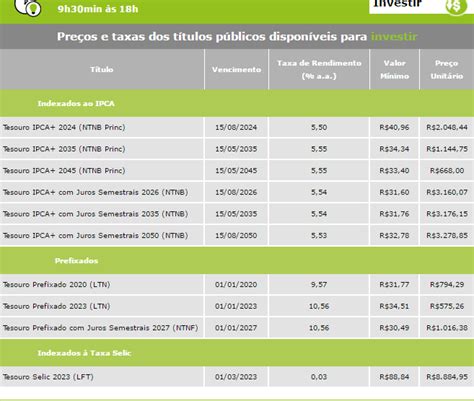The height and width of the screenshot is (401, 474).
Task: Click the R$31,76 minimum value
Action: pyautogui.click(x=394, y=214)
